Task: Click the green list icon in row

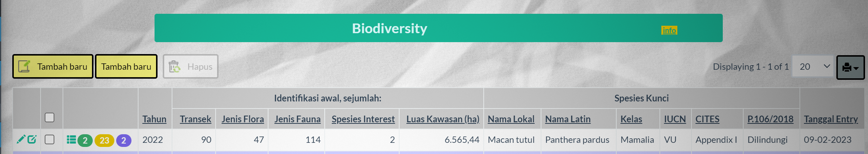Action: click(71, 140)
